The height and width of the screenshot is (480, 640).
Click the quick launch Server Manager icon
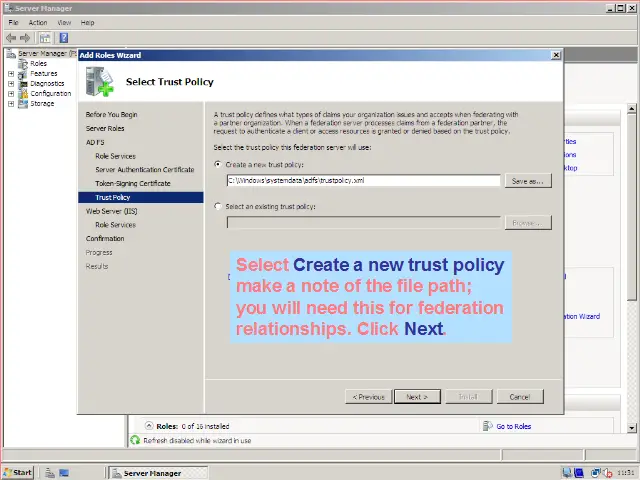50,473
